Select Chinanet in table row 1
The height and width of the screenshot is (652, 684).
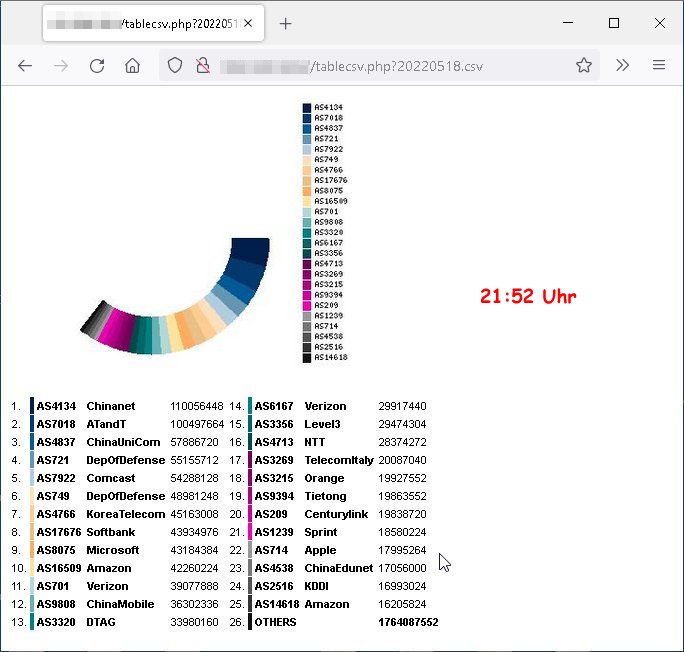[111, 406]
